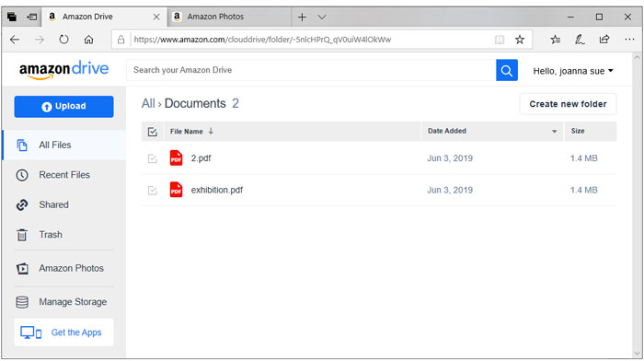Click the blue search magnifier button
The height and width of the screenshot is (361, 644).
506,70
